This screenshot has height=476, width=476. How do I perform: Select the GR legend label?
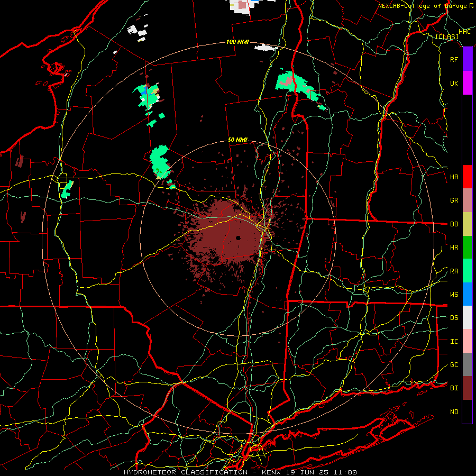pos(454,200)
